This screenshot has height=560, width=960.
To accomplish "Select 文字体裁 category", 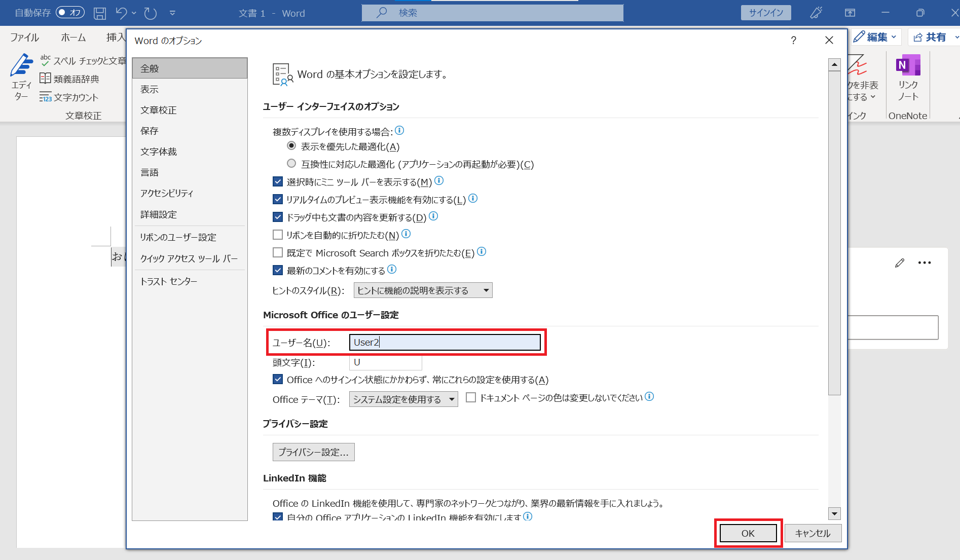I will click(x=190, y=152).
